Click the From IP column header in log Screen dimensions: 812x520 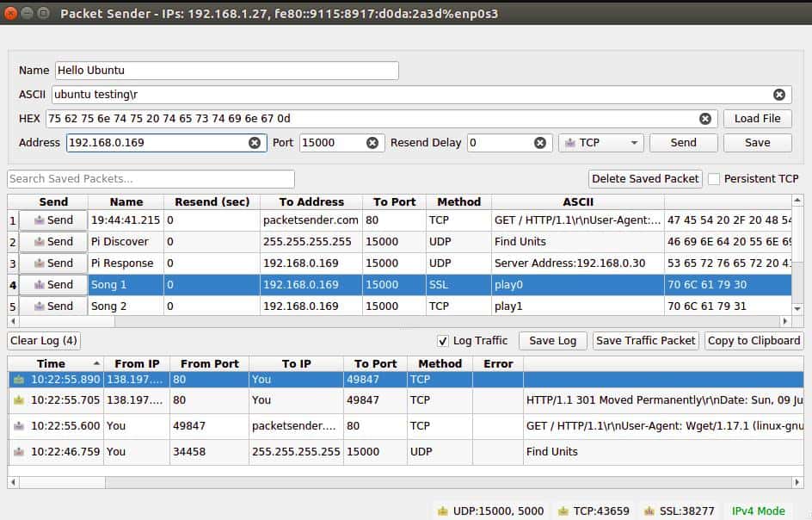(137, 364)
